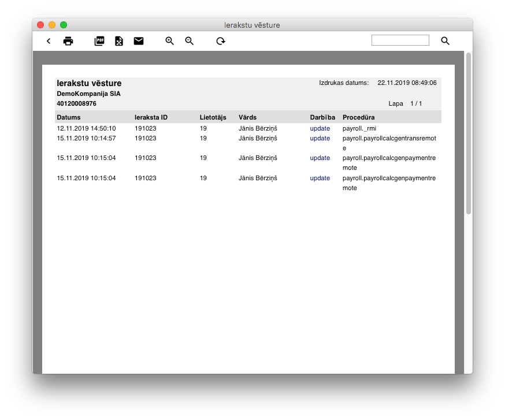Export the report as PDF
505x420 pixels.
(99, 41)
